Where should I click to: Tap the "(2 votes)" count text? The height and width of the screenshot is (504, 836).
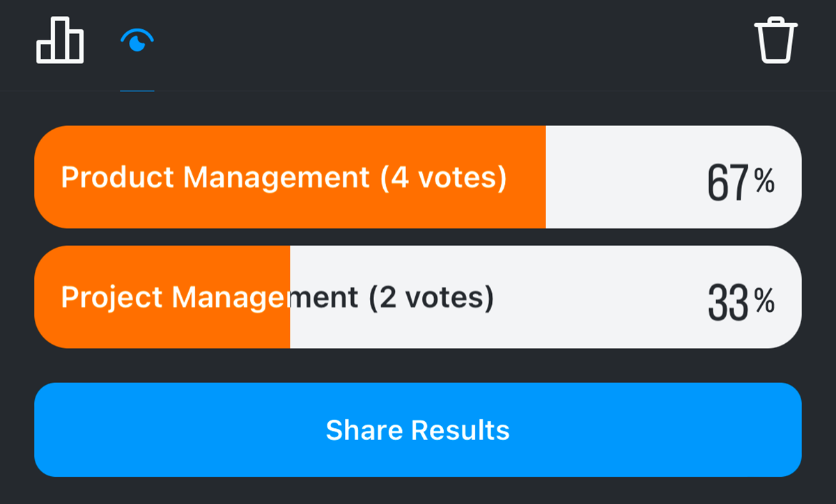[x=431, y=298]
